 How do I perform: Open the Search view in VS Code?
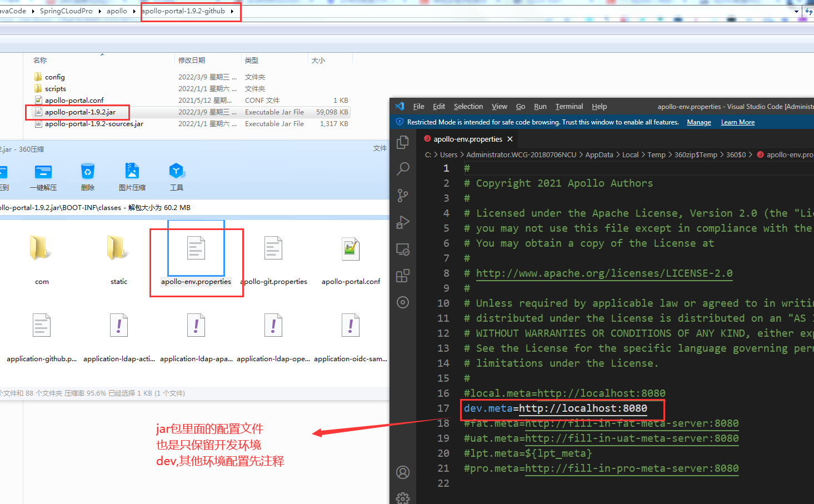[x=403, y=168]
